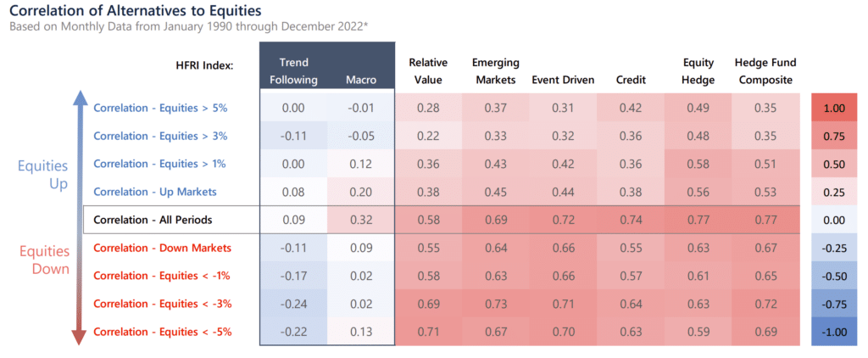The image size is (868, 358).
Task: Click the -0.24 Trend Following cell
Action: 293,304
